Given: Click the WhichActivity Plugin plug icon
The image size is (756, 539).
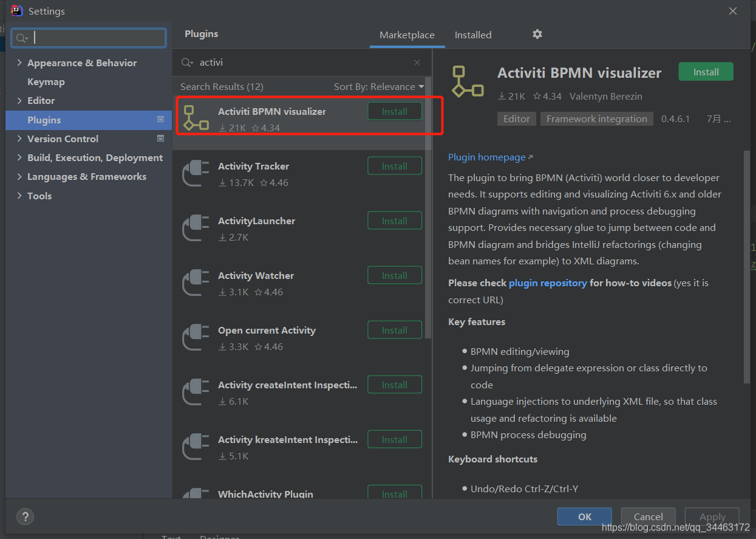Looking at the screenshot, I should coord(196,493).
